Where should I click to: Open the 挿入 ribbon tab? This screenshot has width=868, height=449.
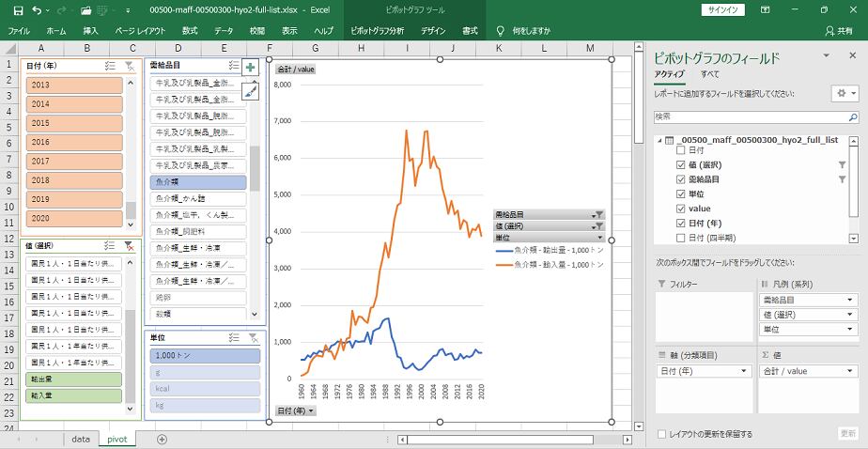(x=90, y=31)
